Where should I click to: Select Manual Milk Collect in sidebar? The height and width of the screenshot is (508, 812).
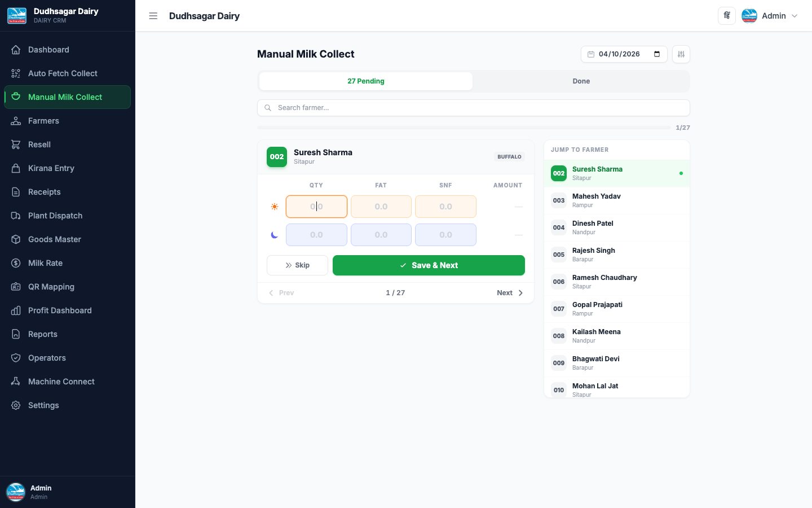pos(68,97)
